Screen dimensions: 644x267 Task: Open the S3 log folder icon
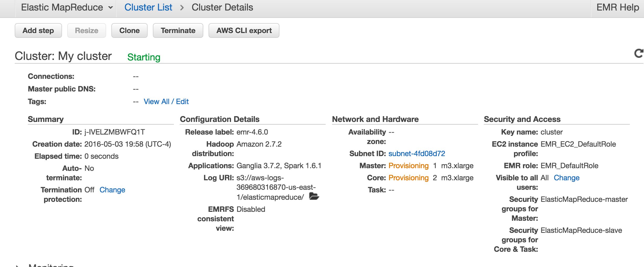click(x=314, y=196)
